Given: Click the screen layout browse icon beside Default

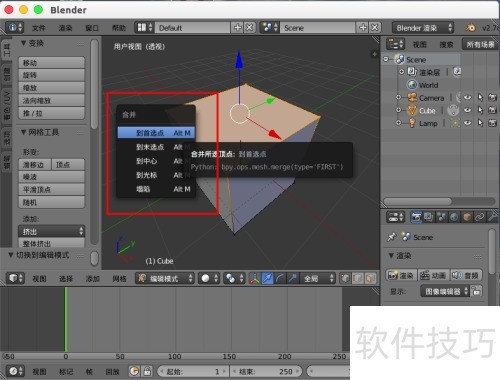Looking at the screenshot, I should [x=144, y=28].
